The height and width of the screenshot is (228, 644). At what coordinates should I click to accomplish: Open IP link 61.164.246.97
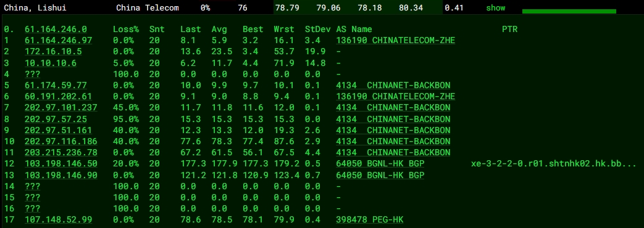click(58, 40)
